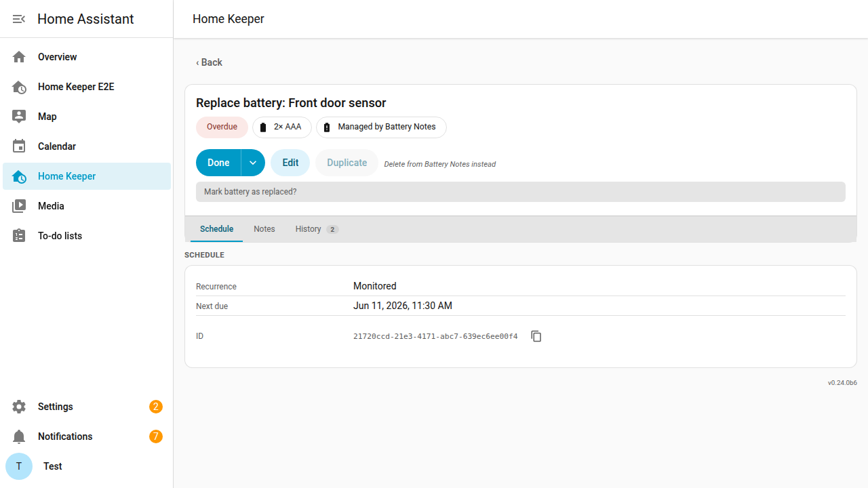Go to Overview in the sidebar
This screenshot has width=868, height=488.
pyautogui.click(x=87, y=57)
